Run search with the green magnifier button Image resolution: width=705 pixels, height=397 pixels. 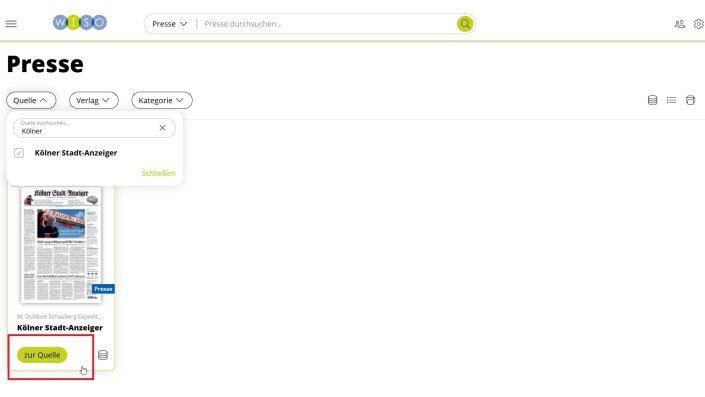(465, 24)
